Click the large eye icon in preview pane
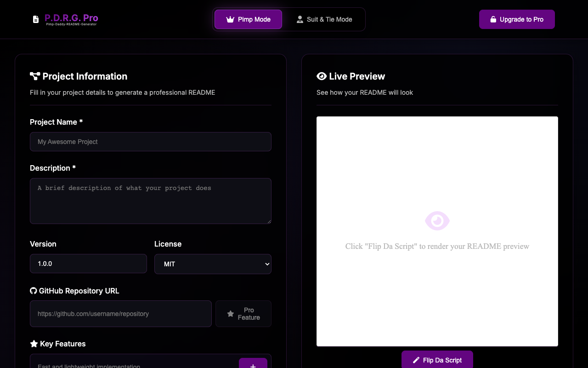This screenshot has height=368, width=588. tap(437, 221)
